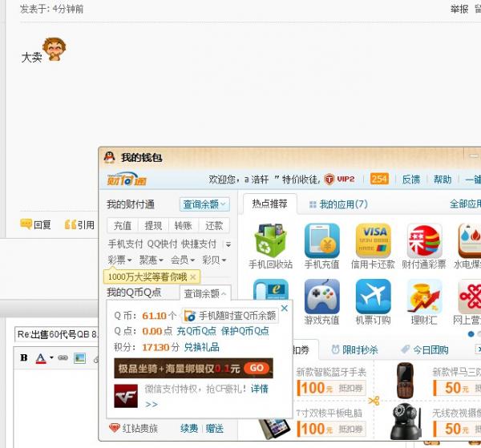481x448 pixels.
Task: Click the 财付通 logo
Action: [127, 179]
